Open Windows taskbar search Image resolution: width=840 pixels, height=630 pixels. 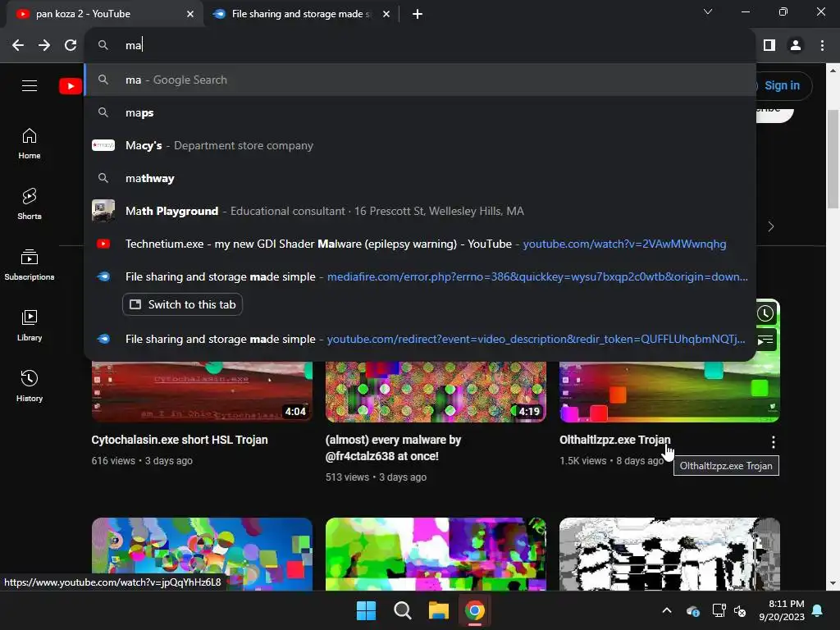pos(402,610)
